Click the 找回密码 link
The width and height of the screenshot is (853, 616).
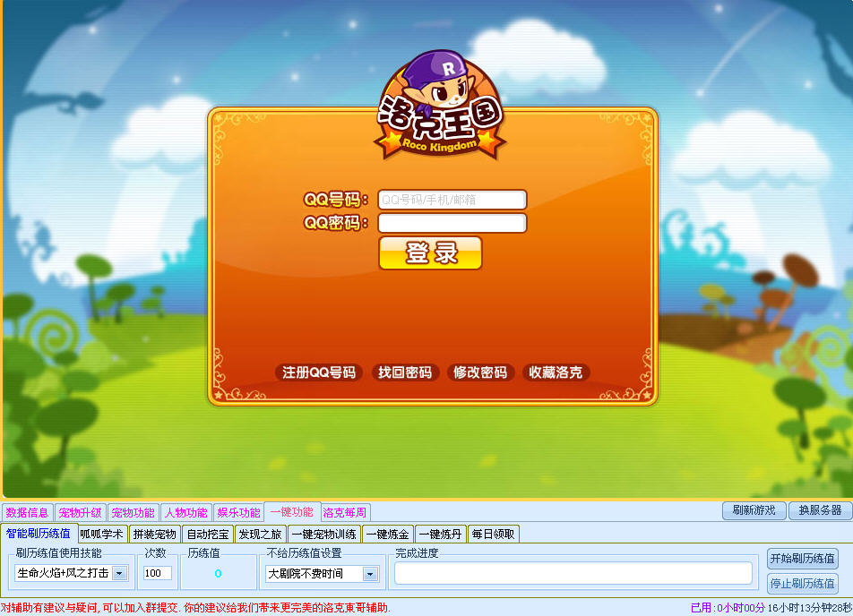pos(405,372)
